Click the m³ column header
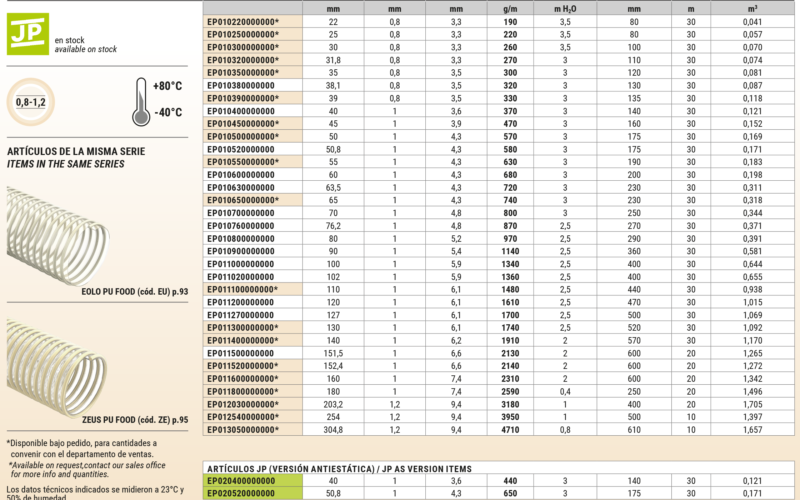The height and width of the screenshot is (500, 800). point(752,8)
